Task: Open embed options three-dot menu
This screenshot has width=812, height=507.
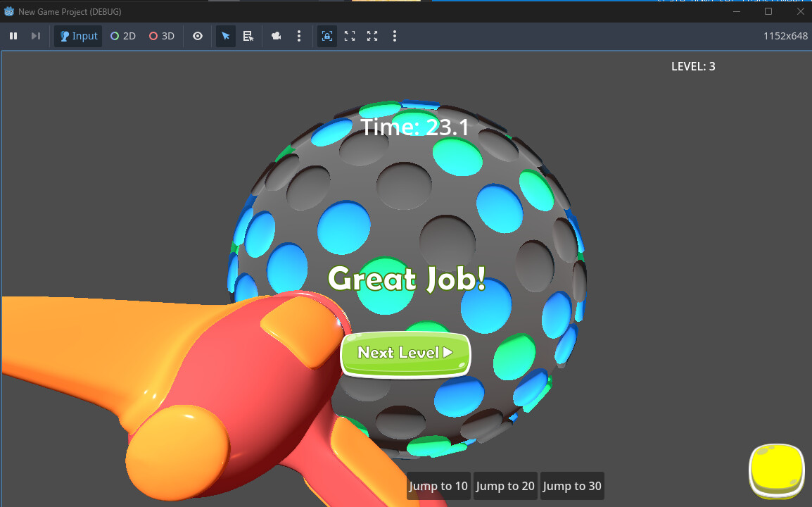Action: point(395,36)
